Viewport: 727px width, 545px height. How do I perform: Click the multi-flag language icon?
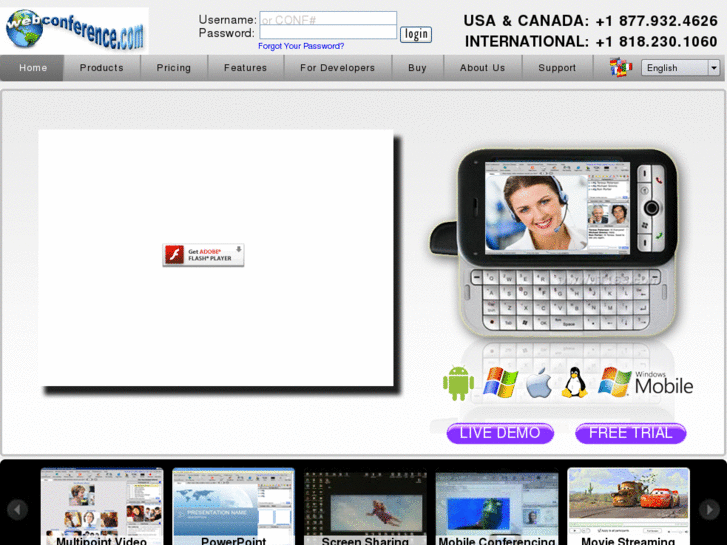[x=621, y=68]
